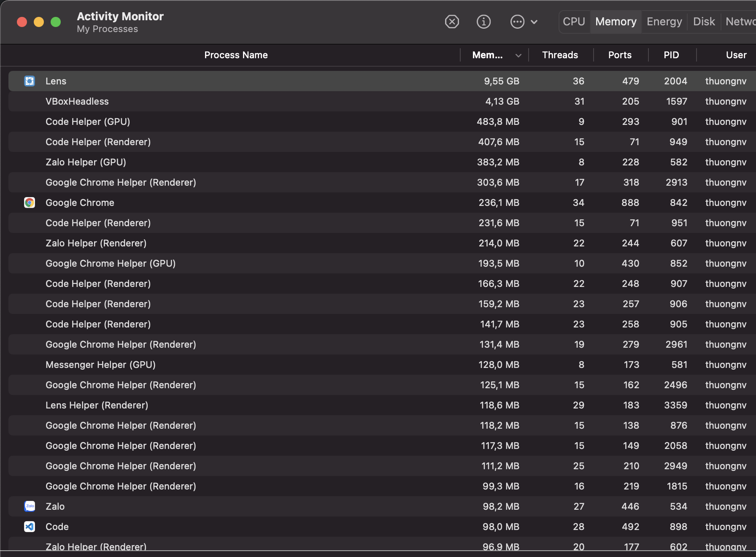Click the yellow minimize window button
Screen dimensions: 756x557
tap(39, 22)
